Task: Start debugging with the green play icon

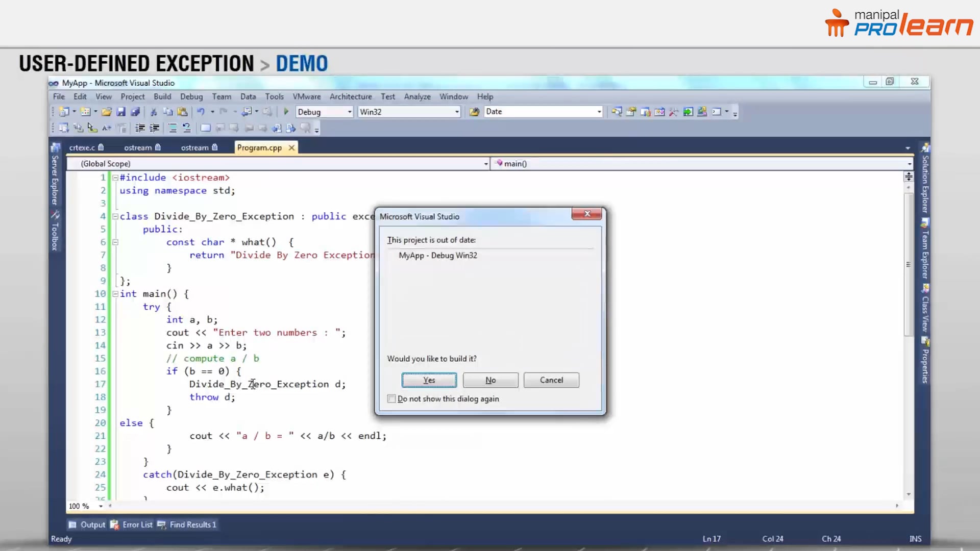Action: pyautogui.click(x=286, y=112)
